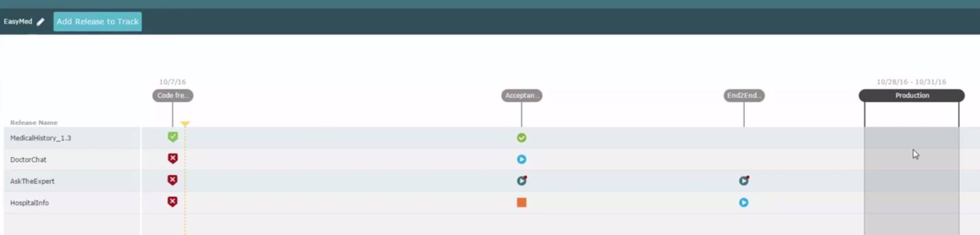Click HospitalInfo orange square Acceptance icon
The image size is (980, 235).
tap(522, 203)
